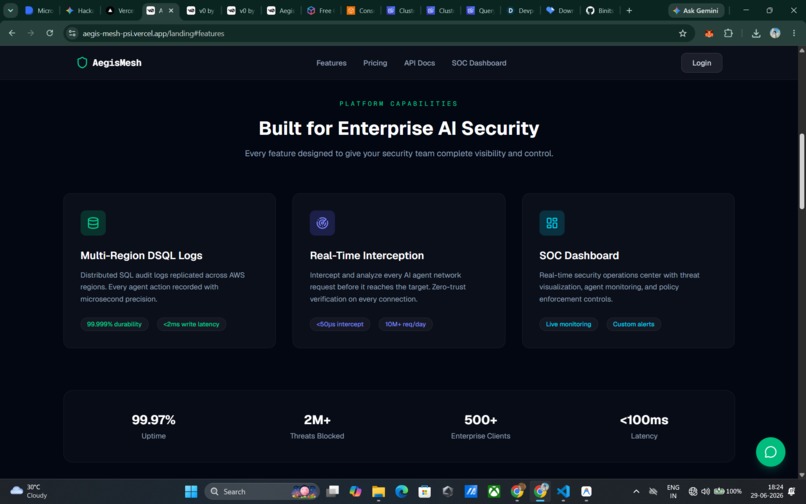Bookmark this page with the star icon

click(683, 33)
